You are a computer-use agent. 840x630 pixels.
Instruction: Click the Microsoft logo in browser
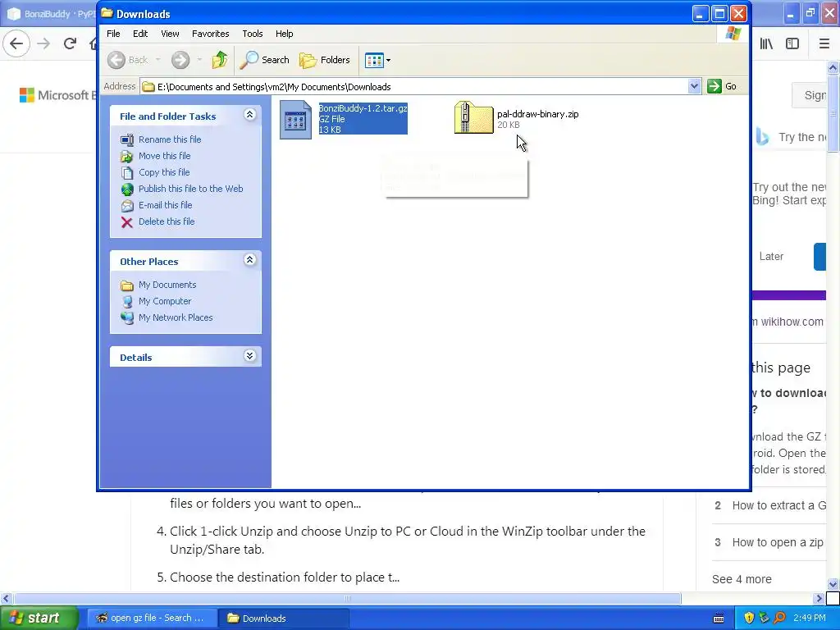27,95
